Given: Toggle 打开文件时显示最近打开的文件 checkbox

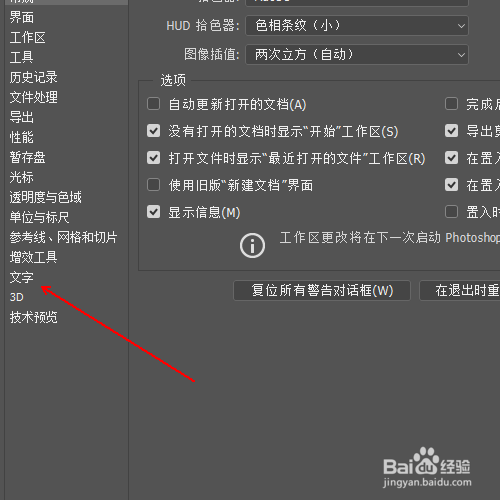Looking at the screenshot, I should coord(153,158).
